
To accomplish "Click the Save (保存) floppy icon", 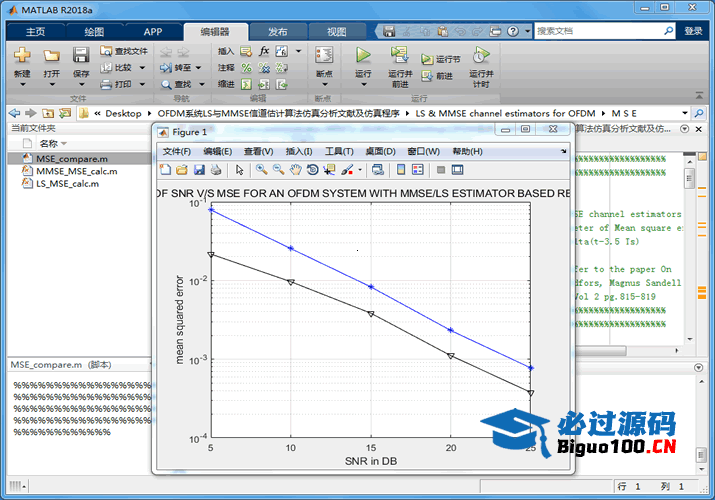I will pyautogui.click(x=81, y=55).
